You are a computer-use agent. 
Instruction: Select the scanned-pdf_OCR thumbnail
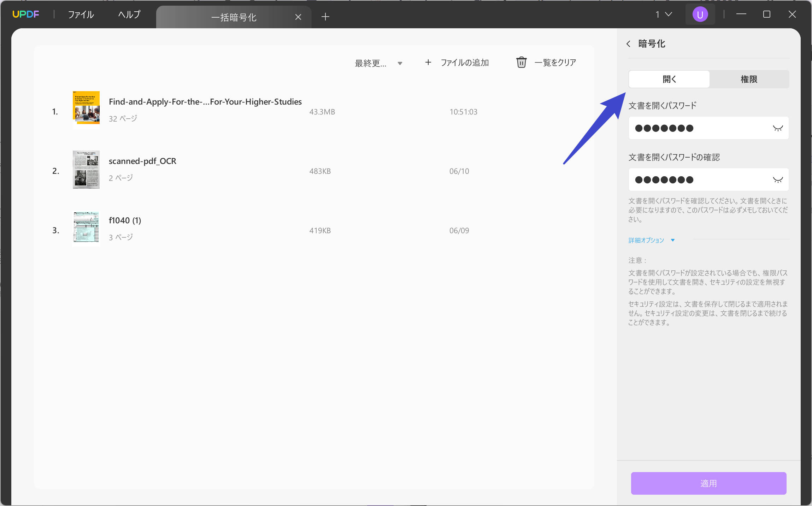(x=86, y=170)
